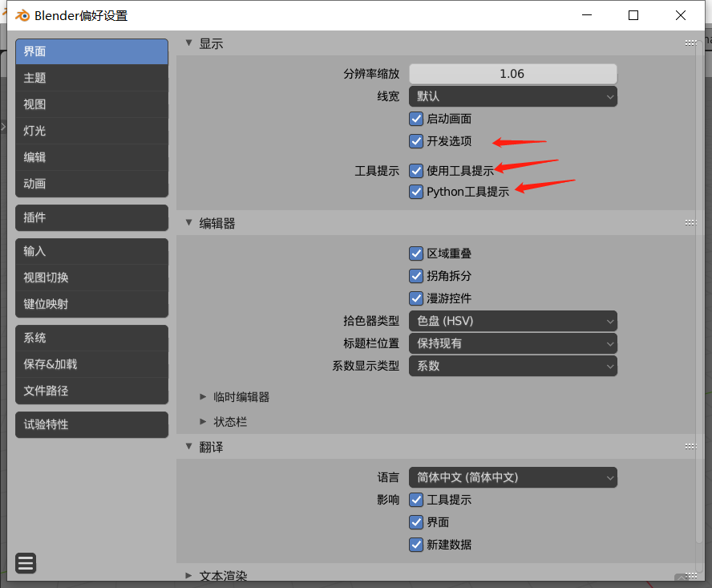The image size is (712, 588).
Task: Grab the 编辑器 panel drag handle
Action: pyautogui.click(x=690, y=223)
